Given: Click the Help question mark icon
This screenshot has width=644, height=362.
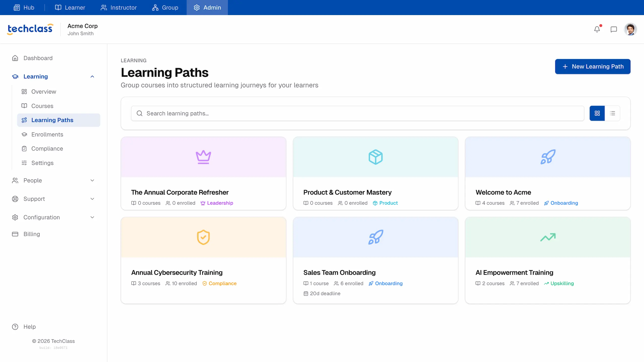Looking at the screenshot, I should tap(15, 327).
